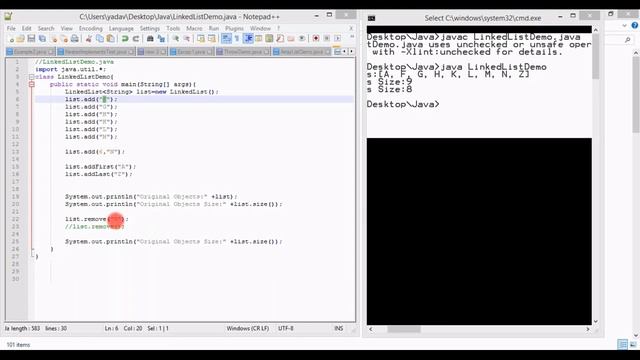This screenshot has height=360, width=640.
Task: Click line number 15 in the margin
Action: click(x=16, y=167)
